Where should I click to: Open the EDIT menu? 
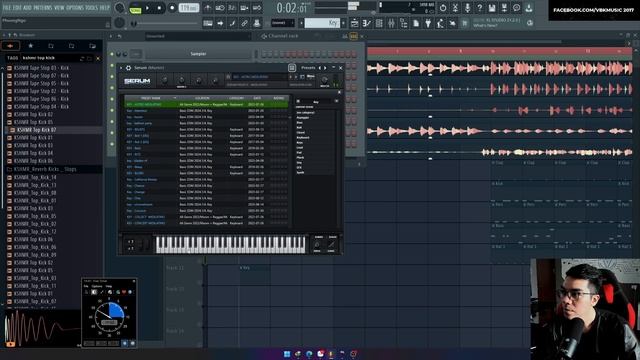tap(17, 7)
